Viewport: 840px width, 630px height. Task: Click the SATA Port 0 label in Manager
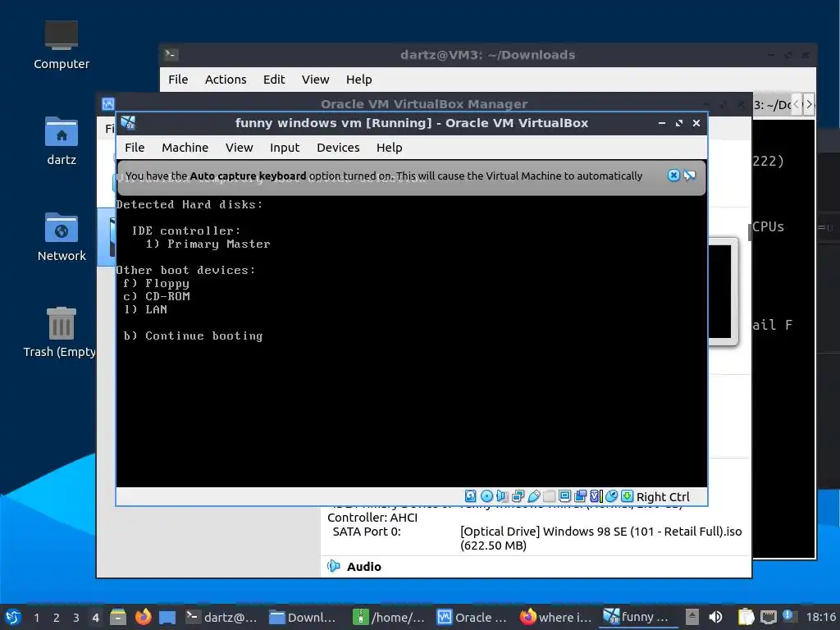point(367,532)
